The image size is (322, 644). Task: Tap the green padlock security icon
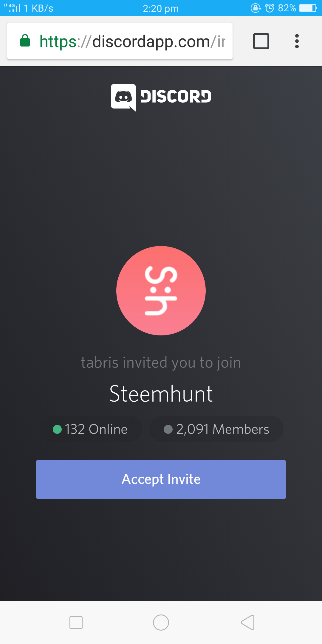point(25,41)
